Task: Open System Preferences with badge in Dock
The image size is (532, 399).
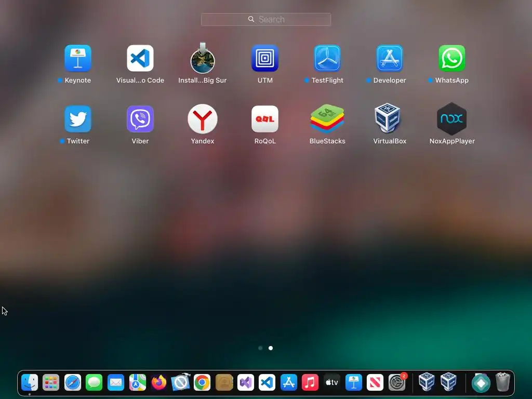Action: click(397, 383)
